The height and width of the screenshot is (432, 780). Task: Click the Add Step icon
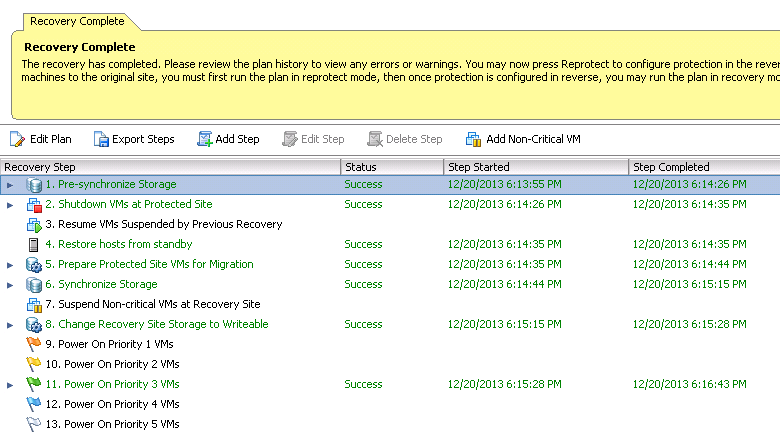coord(204,139)
